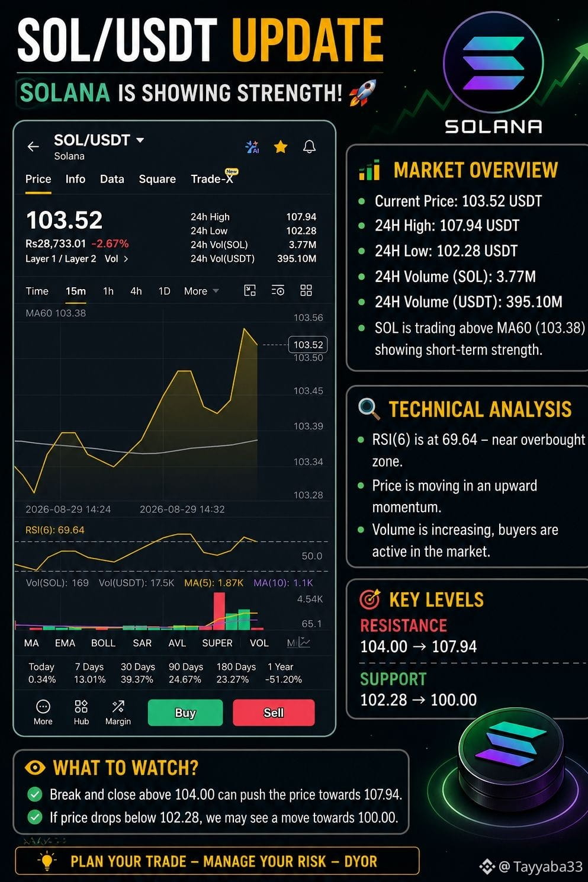This screenshot has width=588, height=882.
Task: Open the Margin trading icon
Action: pyautogui.click(x=118, y=706)
